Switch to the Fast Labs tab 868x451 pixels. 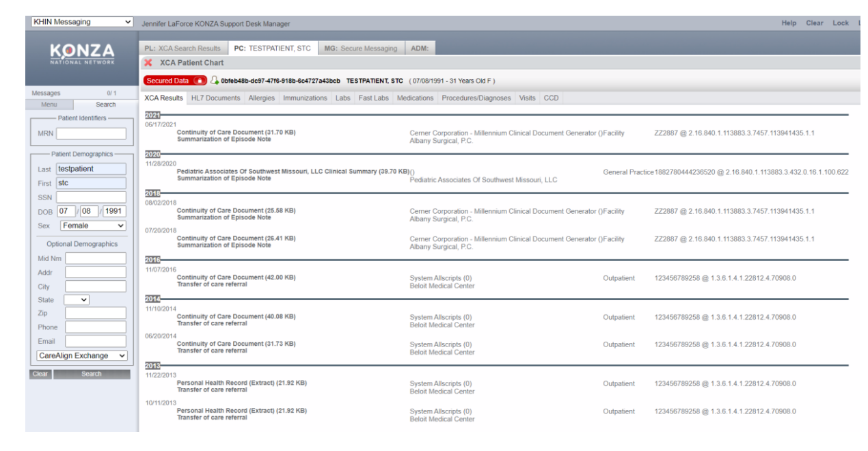(374, 98)
